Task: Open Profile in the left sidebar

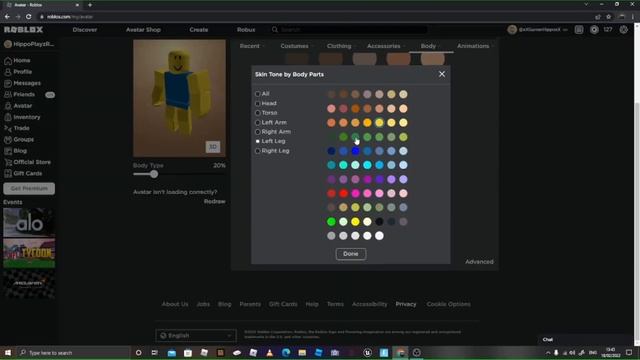Action: 18,72
